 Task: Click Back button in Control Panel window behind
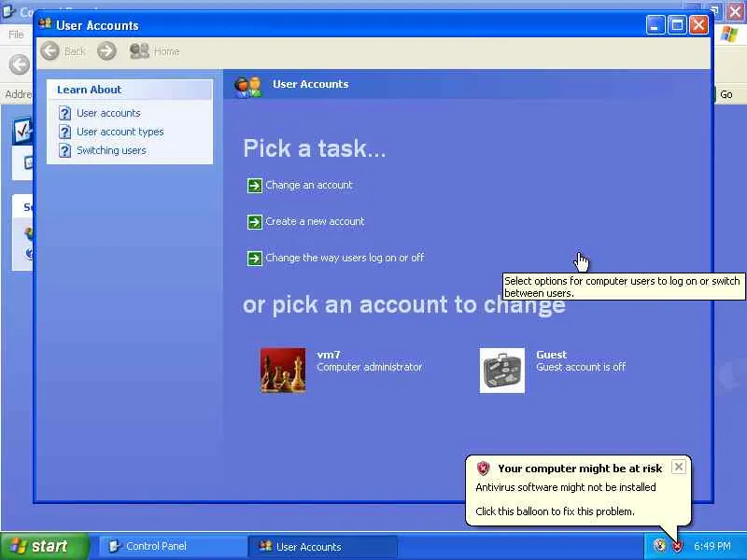pos(20,64)
